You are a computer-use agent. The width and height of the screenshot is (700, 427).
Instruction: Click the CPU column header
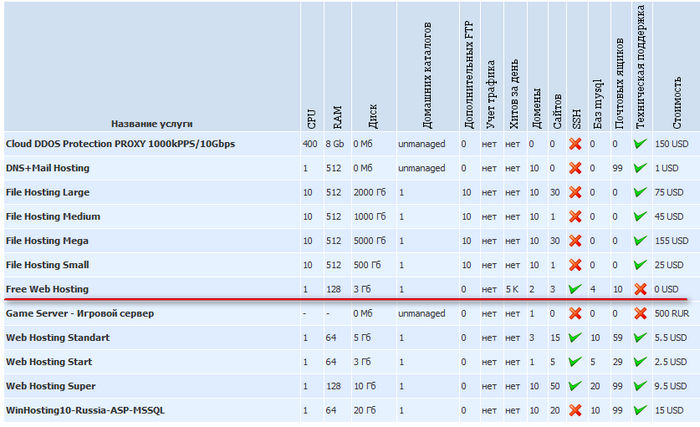[x=312, y=119]
